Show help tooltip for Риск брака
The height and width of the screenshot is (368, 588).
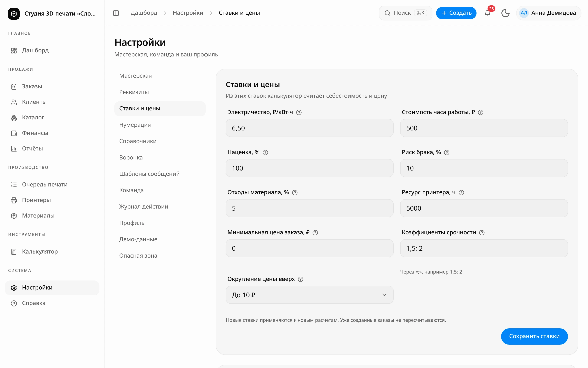[447, 153]
